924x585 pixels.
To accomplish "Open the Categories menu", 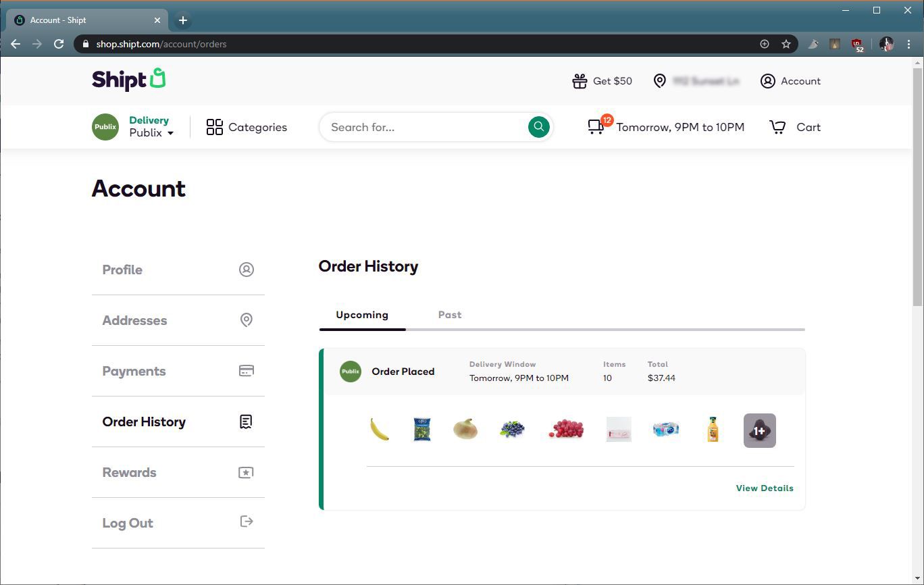I will pos(247,127).
